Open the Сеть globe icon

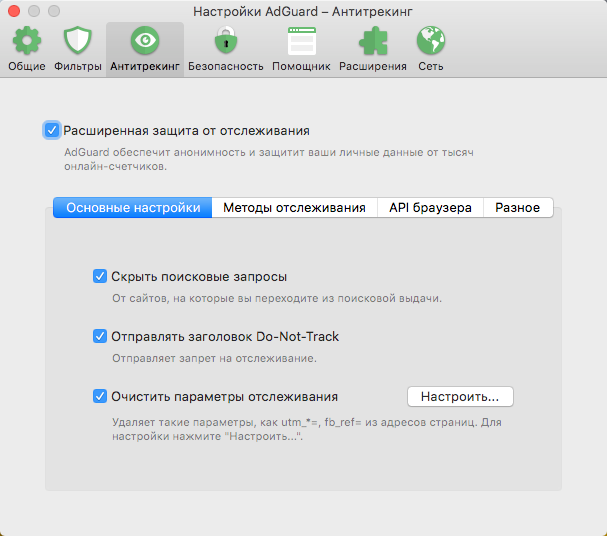431,42
